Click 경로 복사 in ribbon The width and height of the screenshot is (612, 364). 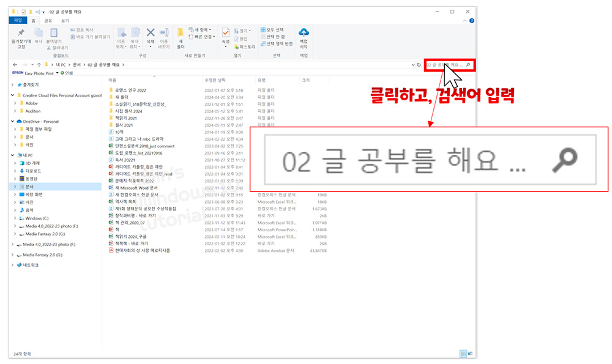(81, 29)
